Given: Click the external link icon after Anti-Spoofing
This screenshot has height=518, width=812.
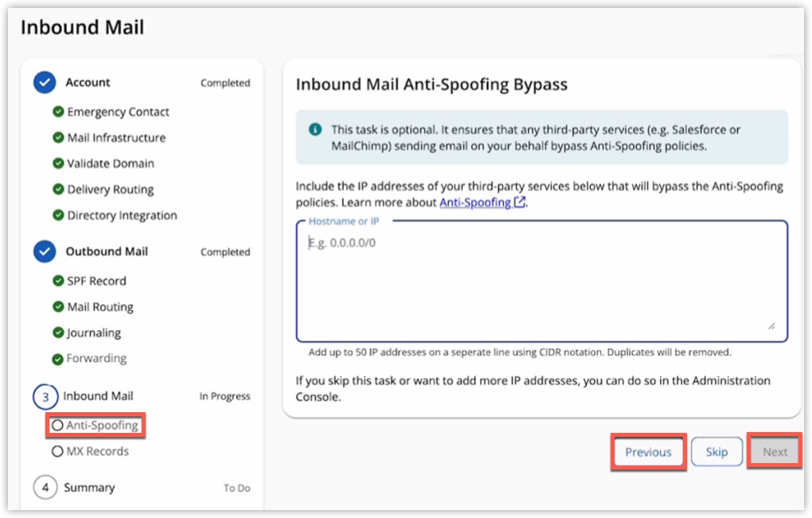Looking at the screenshot, I should click(x=518, y=201).
